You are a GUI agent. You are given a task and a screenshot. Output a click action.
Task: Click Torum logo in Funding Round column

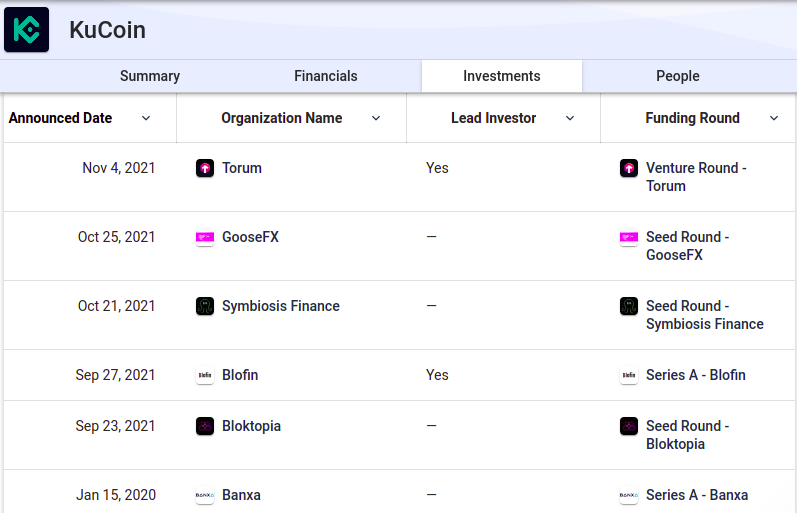point(629,168)
